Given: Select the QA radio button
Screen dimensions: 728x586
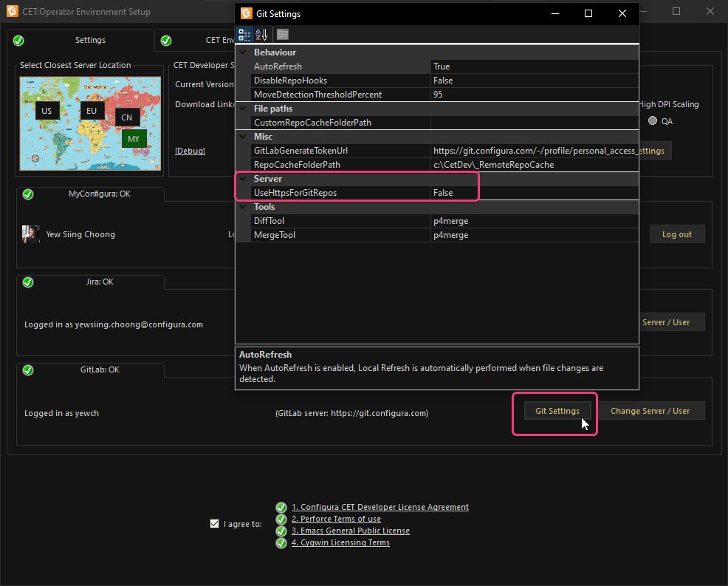Looking at the screenshot, I should click(x=653, y=121).
